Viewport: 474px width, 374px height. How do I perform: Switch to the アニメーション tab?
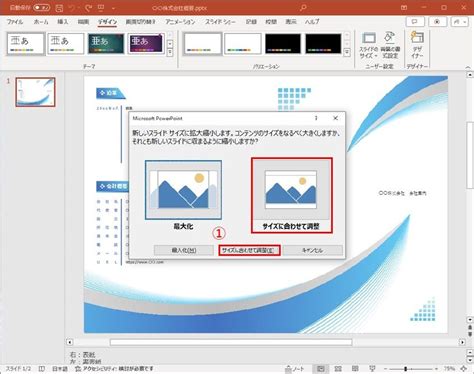(180, 22)
